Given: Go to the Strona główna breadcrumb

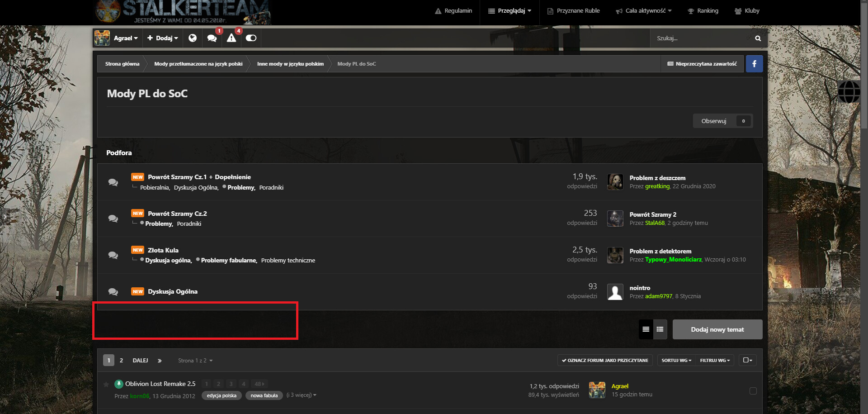Looking at the screenshot, I should point(122,64).
